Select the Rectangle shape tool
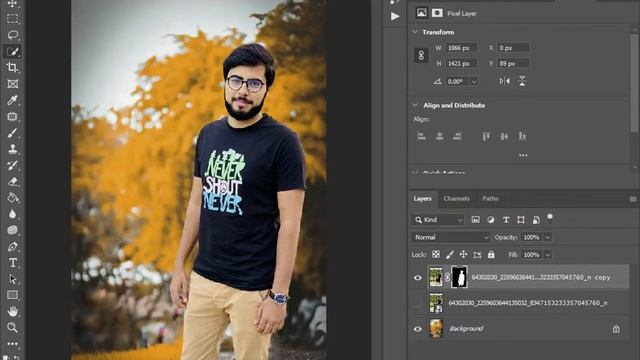Screen dimensions: 640x360 click(13, 295)
